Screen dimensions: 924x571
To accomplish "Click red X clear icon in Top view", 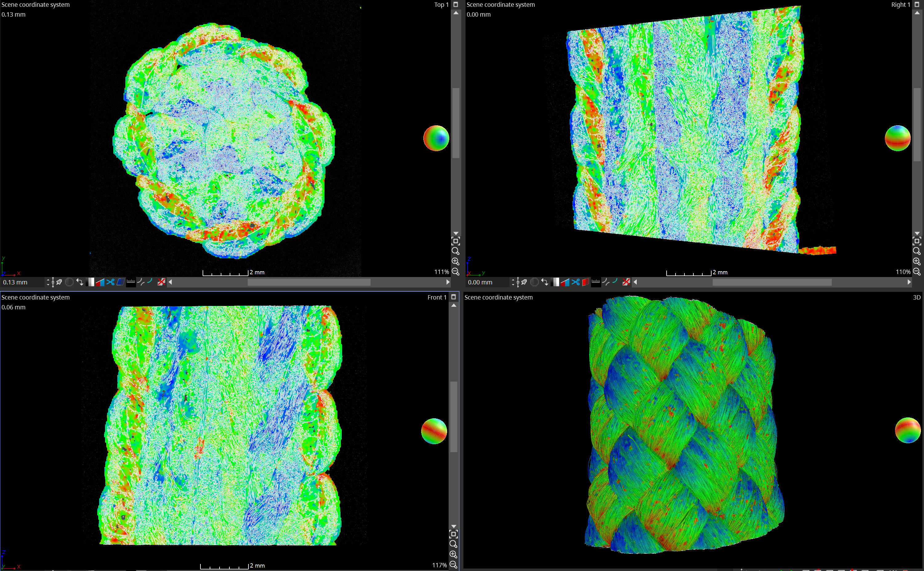I will pyautogui.click(x=161, y=282).
